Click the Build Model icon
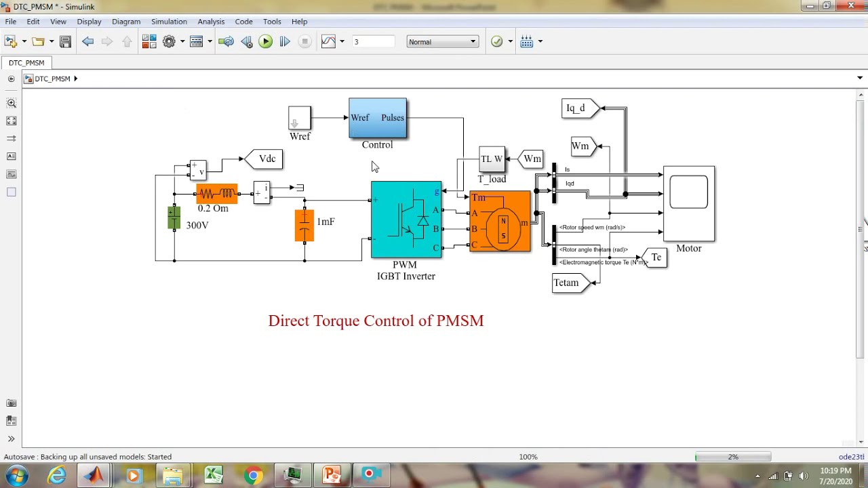 (x=527, y=41)
